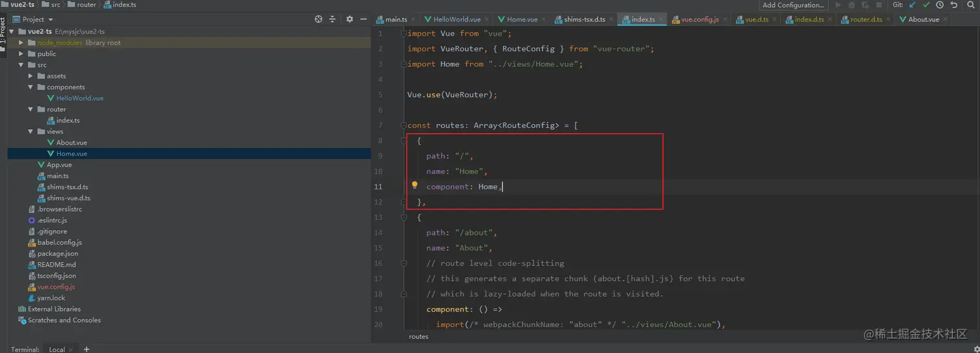Click the Git commit checkmark icon
This screenshot has width=980, height=353.
coord(926,5)
